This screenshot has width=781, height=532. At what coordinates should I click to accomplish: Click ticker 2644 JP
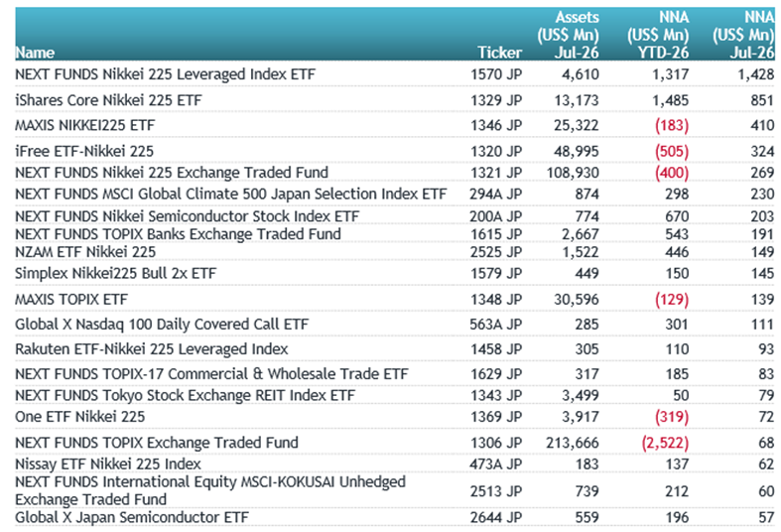[x=496, y=517]
